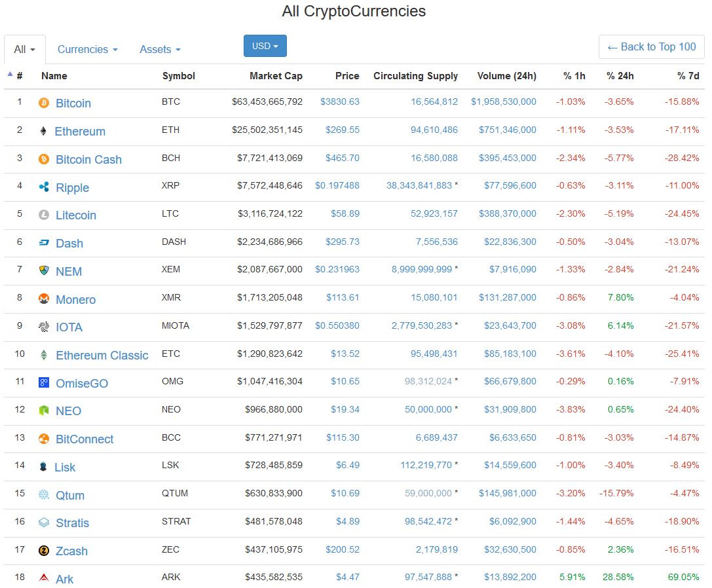712x588 pixels.
Task: Open the Ethereum name link
Action: 80,131
